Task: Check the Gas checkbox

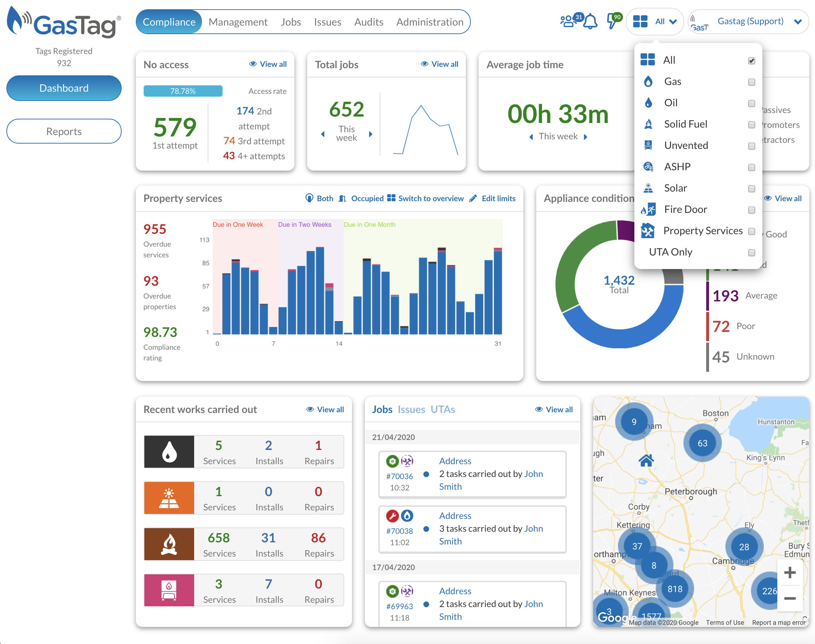Action: [751, 82]
